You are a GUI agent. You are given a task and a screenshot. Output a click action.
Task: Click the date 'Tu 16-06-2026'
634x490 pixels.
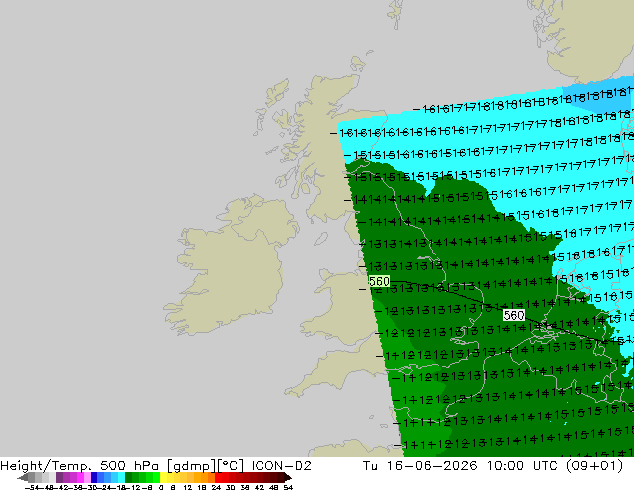420,466
